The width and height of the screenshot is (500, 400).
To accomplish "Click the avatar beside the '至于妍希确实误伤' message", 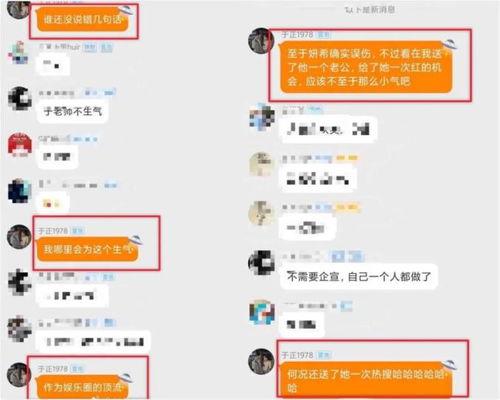I will click(261, 40).
